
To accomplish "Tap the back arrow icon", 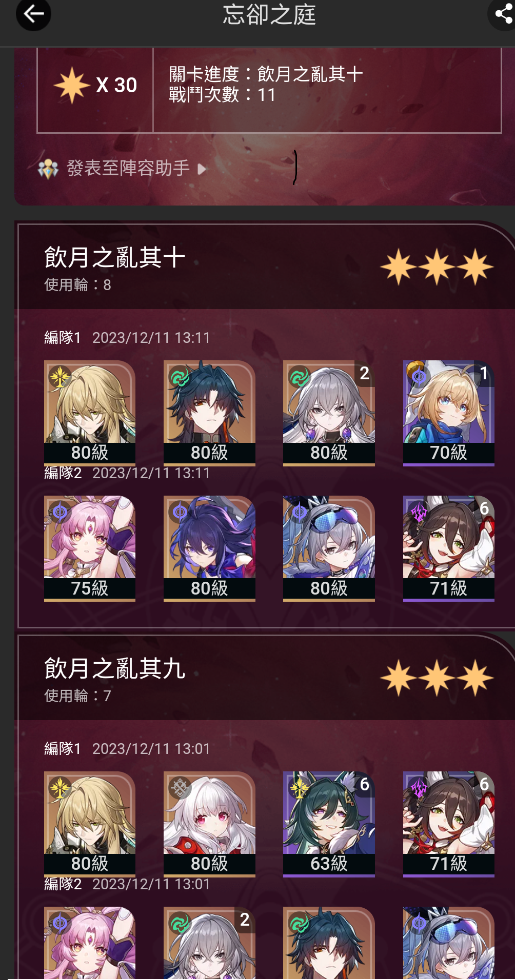I will pyautogui.click(x=33, y=14).
